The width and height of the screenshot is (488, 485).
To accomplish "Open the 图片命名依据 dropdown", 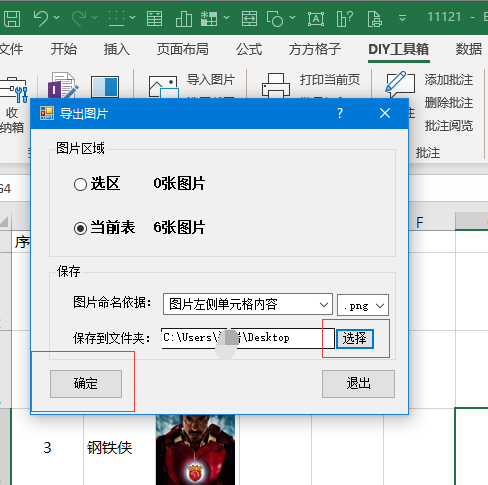I will (248, 304).
